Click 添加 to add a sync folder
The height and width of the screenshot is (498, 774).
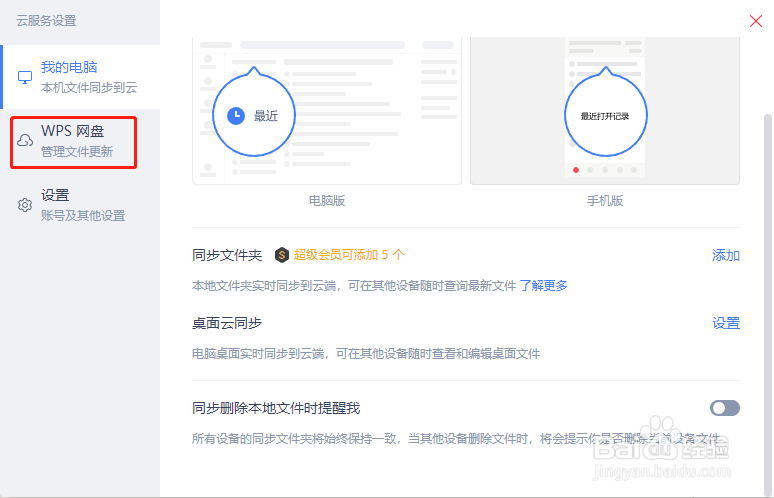[x=726, y=255]
